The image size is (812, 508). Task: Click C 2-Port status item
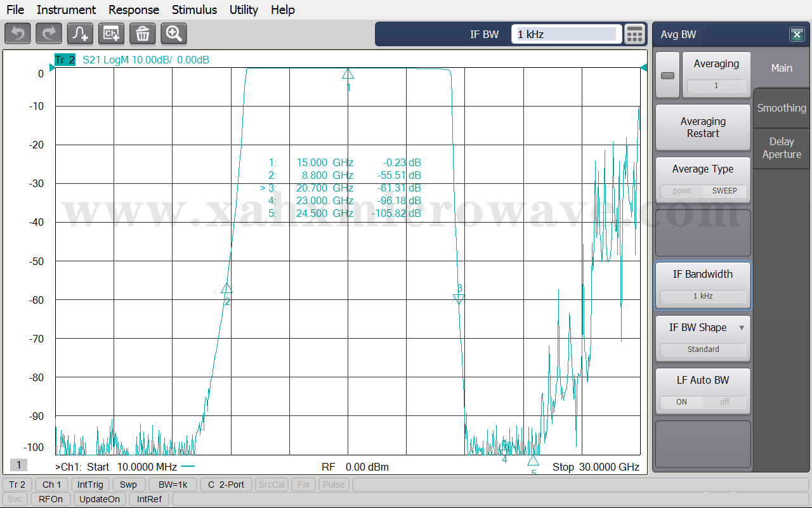(x=226, y=485)
